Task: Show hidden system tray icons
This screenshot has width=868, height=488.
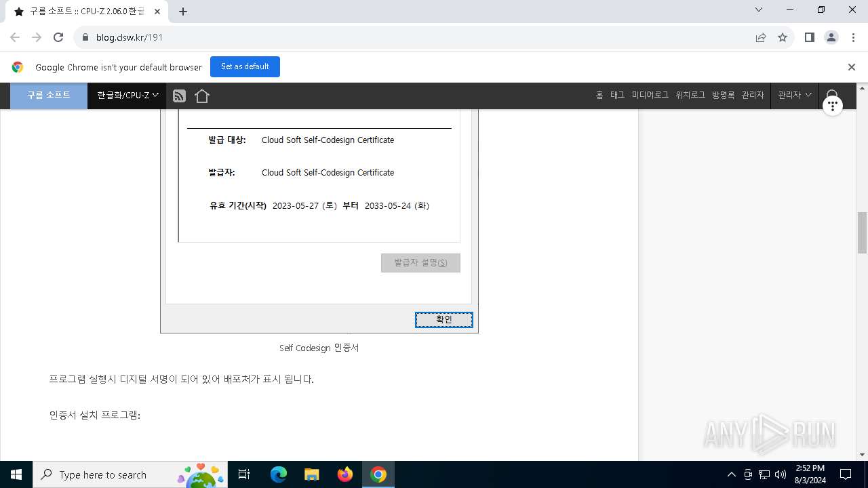Action: 731,474
